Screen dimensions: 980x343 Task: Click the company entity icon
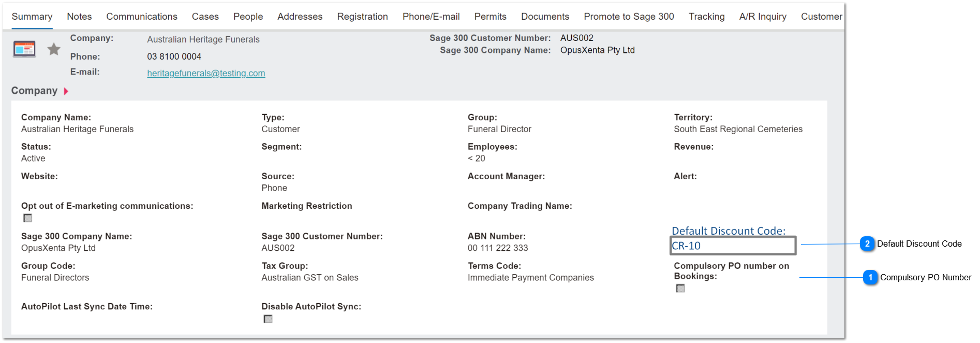pyautogui.click(x=24, y=49)
